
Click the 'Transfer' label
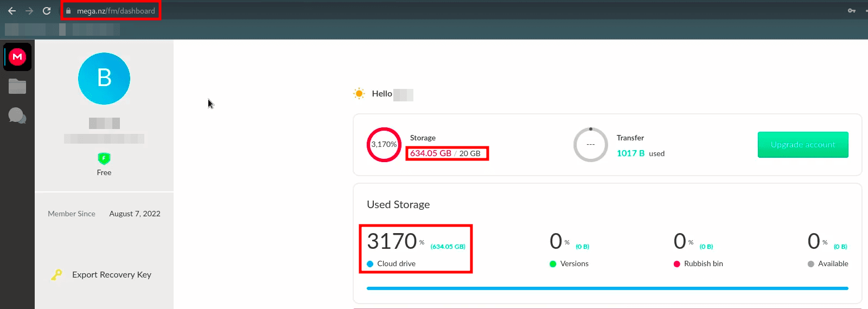tap(630, 138)
